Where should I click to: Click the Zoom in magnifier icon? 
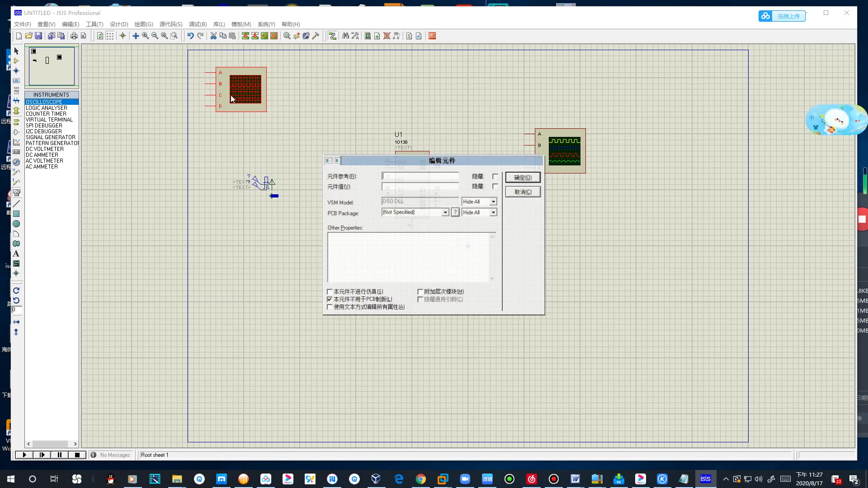click(145, 36)
